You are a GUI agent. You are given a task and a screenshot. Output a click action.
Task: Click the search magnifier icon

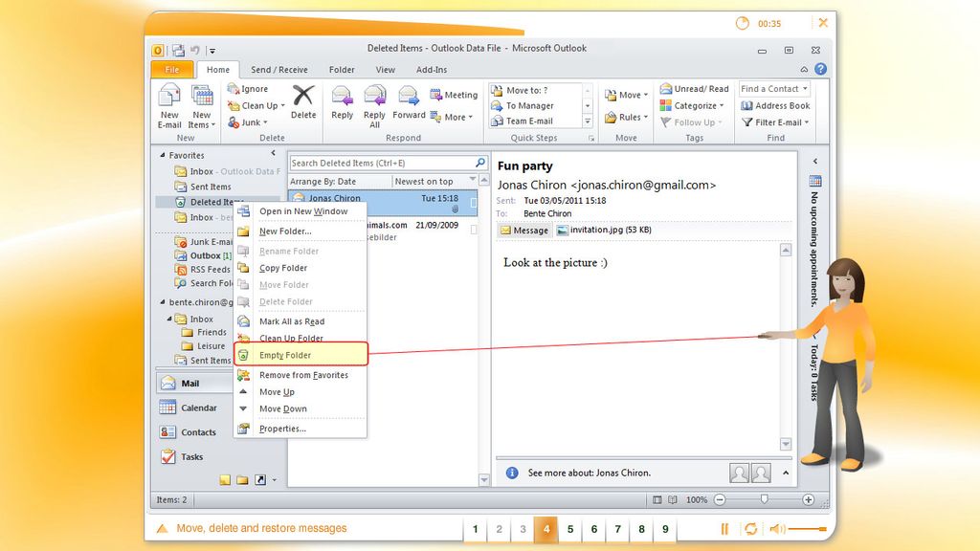[x=480, y=163]
